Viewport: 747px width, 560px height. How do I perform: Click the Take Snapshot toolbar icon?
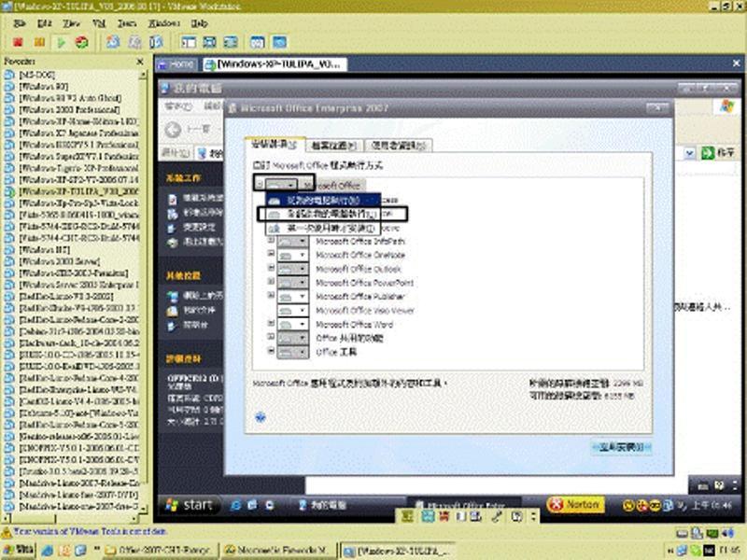pos(113,42)
